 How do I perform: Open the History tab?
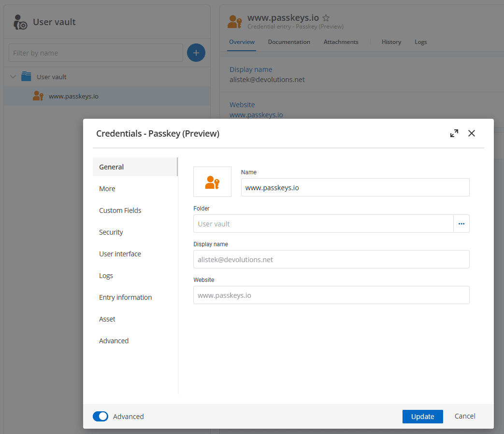(391, 42)
